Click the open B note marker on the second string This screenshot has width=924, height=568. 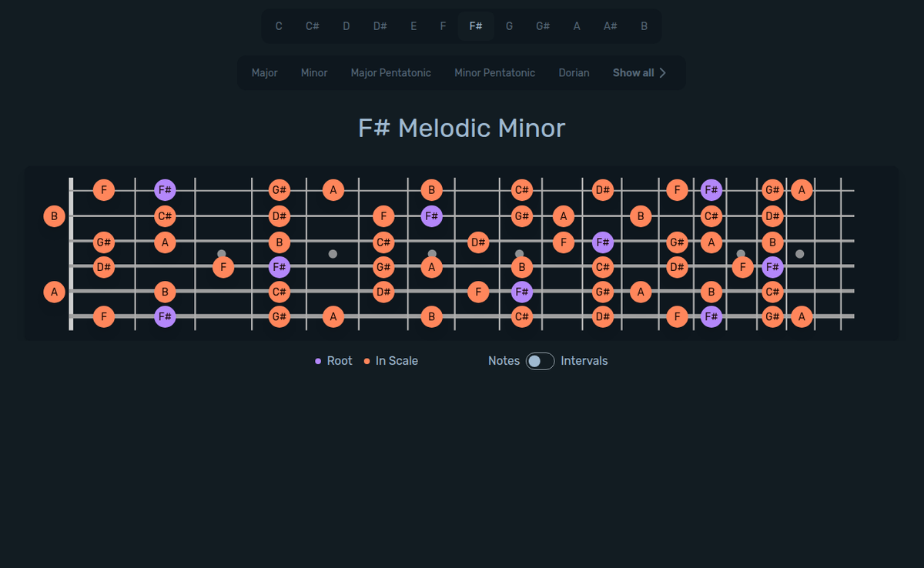(54, 216)
